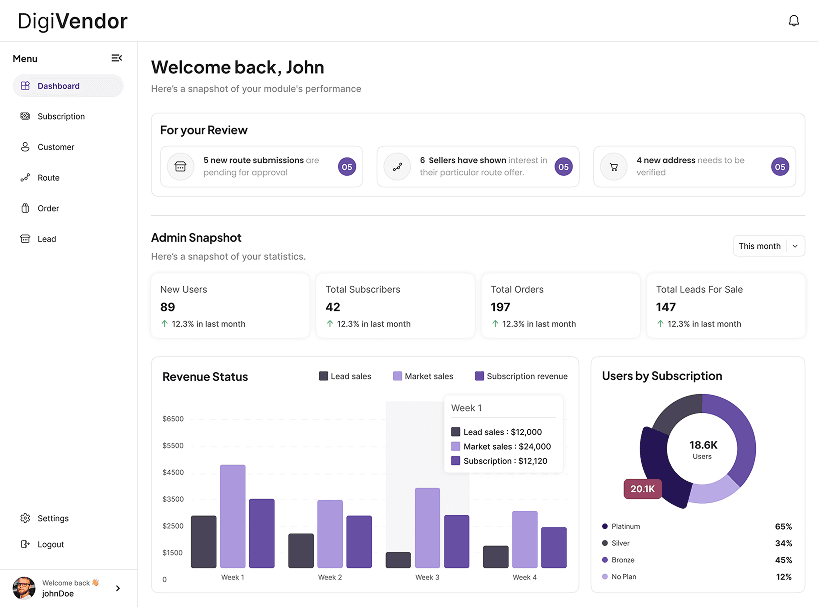The width and height of the screenshot is (818, 607).
Task: Click the address verification cart icon
Action: pos(613,166)
